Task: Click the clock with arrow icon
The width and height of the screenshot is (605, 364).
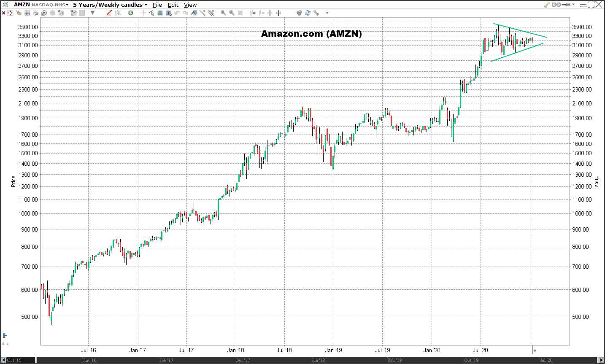Action: click(x=44, y=13)
